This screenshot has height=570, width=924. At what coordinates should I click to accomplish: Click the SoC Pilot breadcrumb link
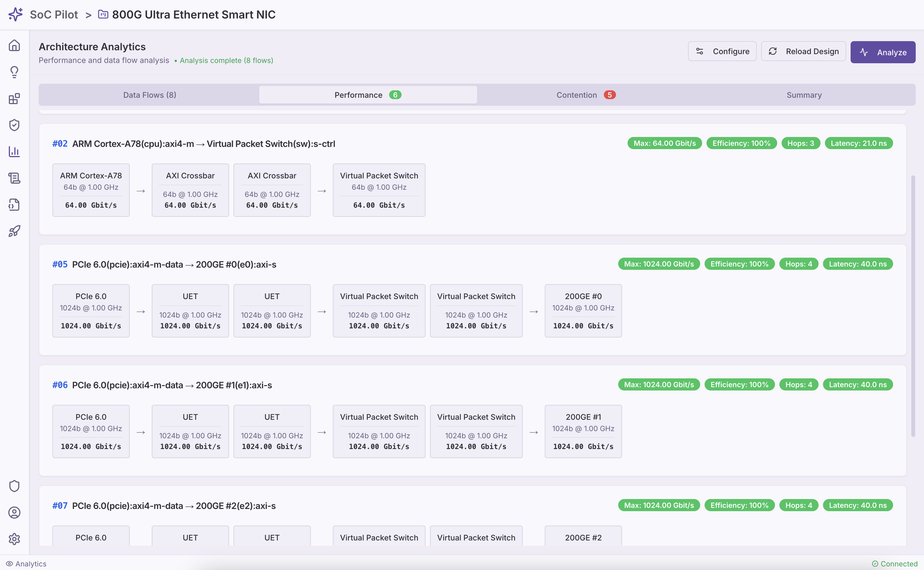click(54, 14)
